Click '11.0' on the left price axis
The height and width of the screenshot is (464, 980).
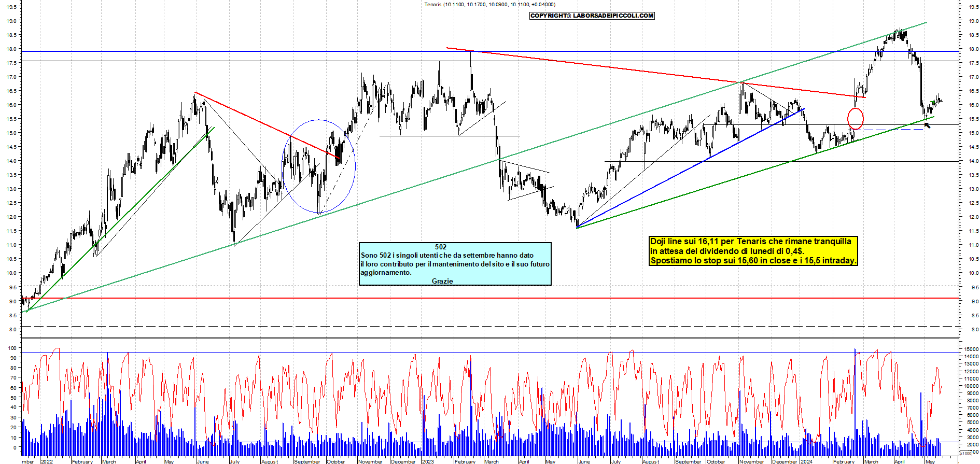[11, 245]
